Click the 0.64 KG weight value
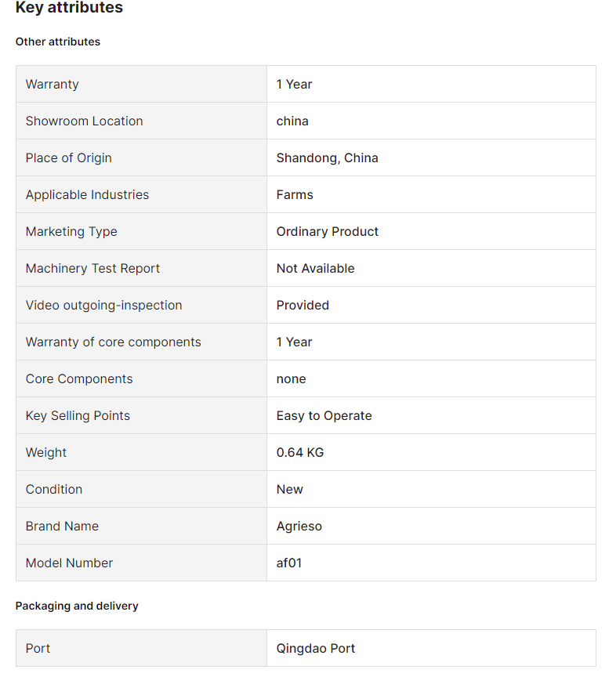Screen dimensions: 616x677 (300, 452)
